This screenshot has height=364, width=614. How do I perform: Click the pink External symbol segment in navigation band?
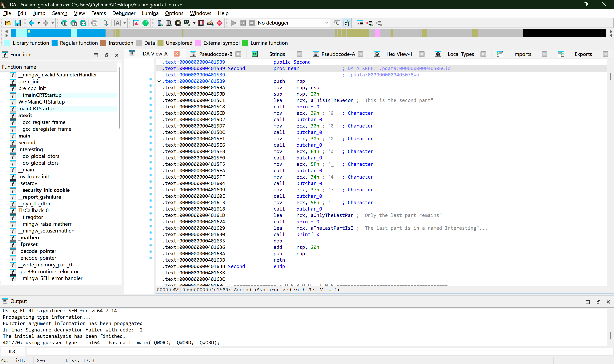(x=378, y=33)
